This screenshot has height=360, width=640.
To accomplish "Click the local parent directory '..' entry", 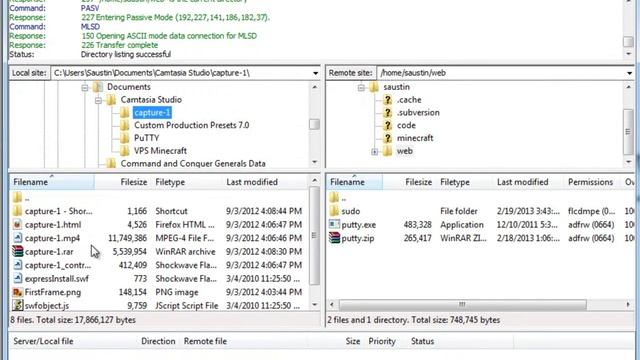I will tap(159, 198).
